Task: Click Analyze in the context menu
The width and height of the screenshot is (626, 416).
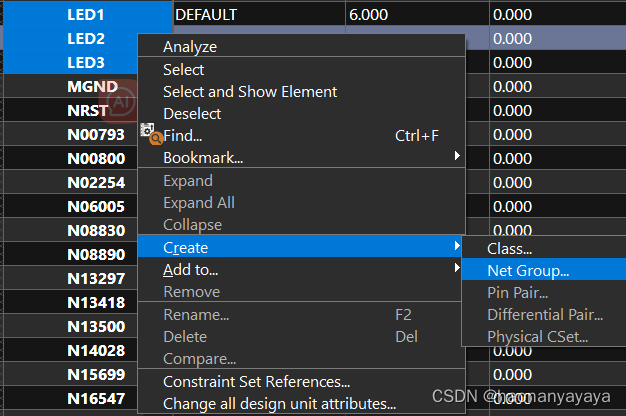Action: click(190, 47)
